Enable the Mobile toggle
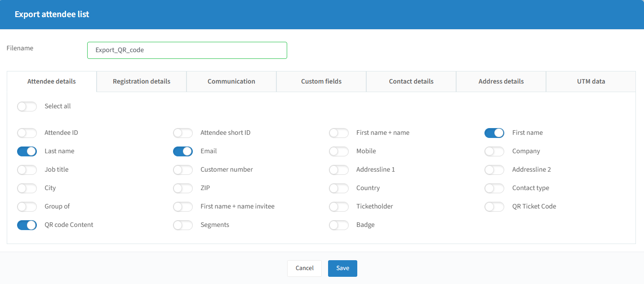The height and width of the screenshot is (284, 644). [339, 151]
